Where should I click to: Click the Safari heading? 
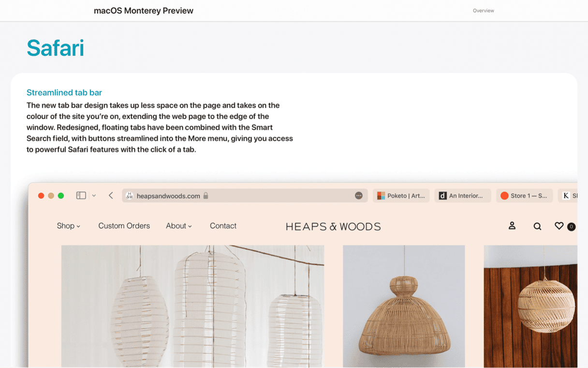[55, 48]
